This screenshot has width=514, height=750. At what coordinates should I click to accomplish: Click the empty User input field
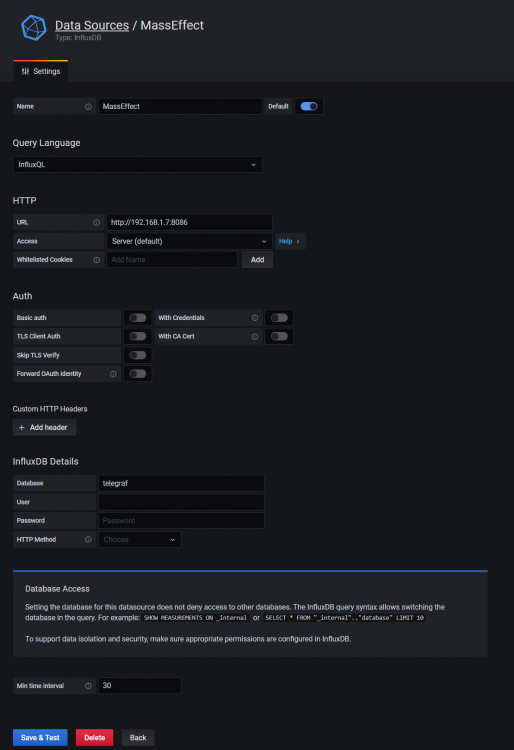coord(181,502)
